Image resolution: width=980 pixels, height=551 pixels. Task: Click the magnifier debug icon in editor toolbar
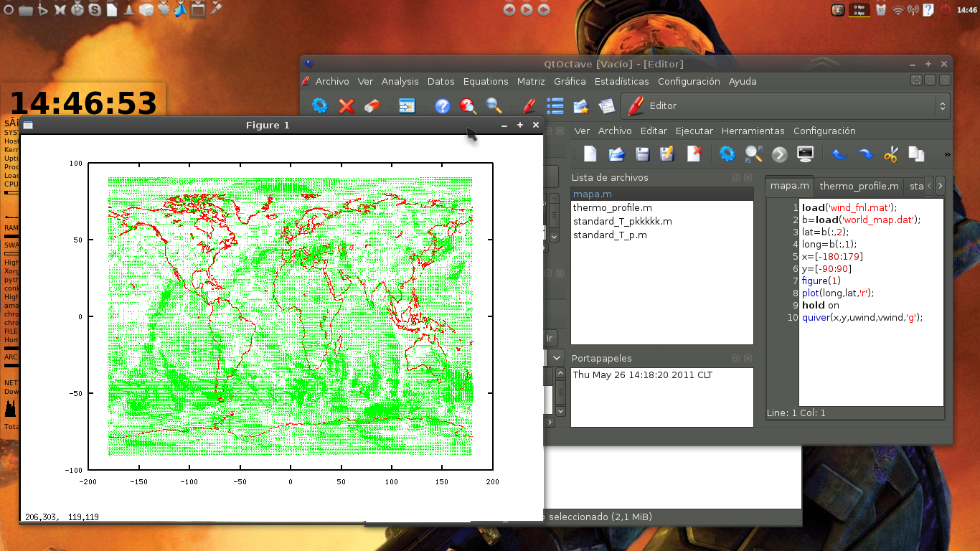coord(753,154)
